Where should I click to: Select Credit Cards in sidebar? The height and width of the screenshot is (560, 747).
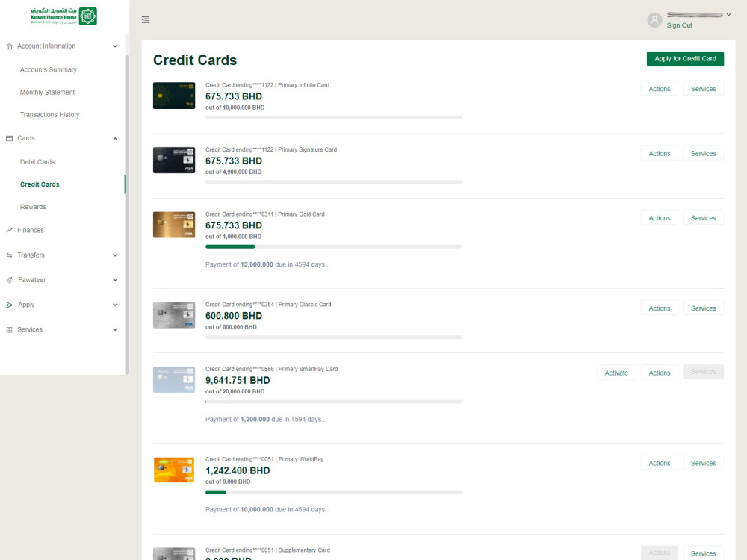40,184
